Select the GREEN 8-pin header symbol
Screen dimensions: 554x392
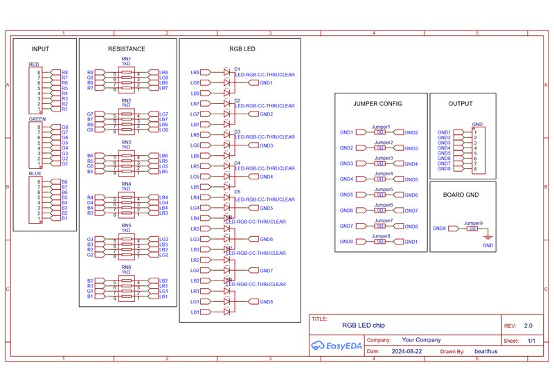35,145
